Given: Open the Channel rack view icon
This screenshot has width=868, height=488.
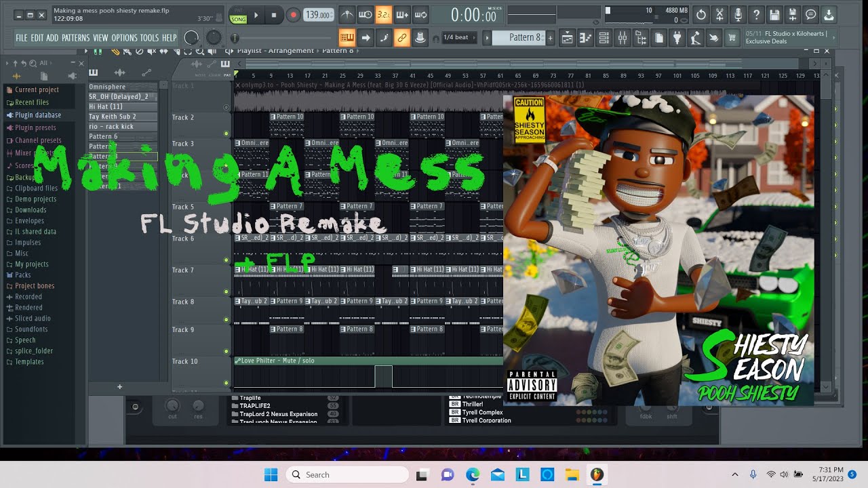Looking at the screenshot, I should point(603,38).
